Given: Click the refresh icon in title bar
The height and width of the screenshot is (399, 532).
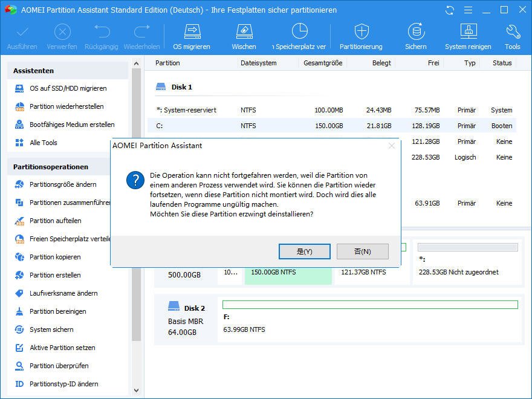Looking at the screenshot, I should (449, 10).
